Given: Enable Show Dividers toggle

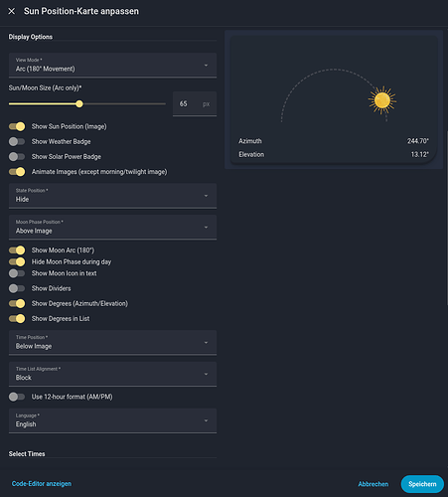Looking at the screenshot, I should click(17, 288).
